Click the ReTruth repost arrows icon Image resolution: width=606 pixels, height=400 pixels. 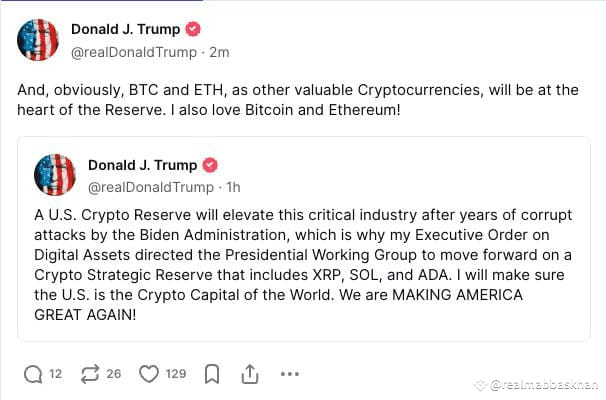pyautogui.click(x=89, y=374)
